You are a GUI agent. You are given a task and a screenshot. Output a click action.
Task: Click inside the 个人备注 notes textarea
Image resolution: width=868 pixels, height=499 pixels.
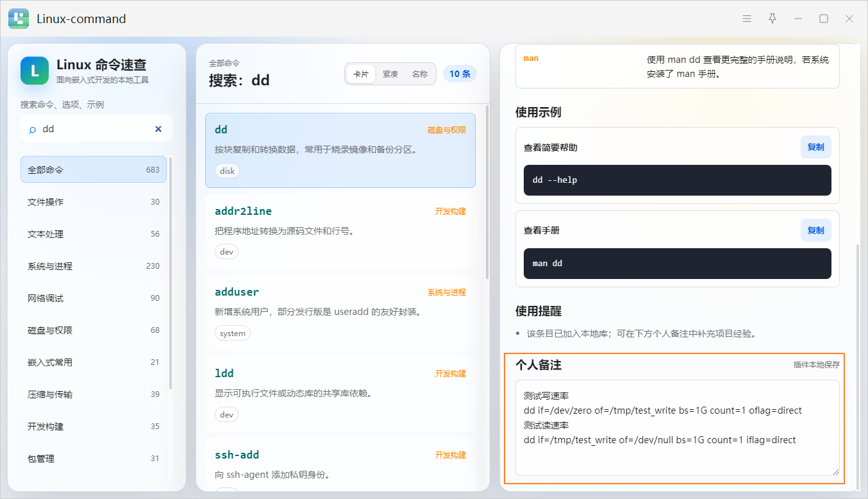point(678,428)
